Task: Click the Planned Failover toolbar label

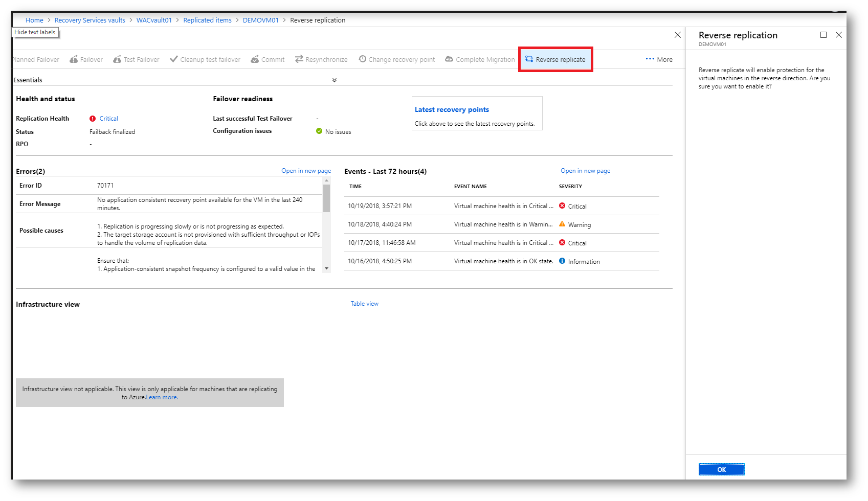Action: [36, 60]
